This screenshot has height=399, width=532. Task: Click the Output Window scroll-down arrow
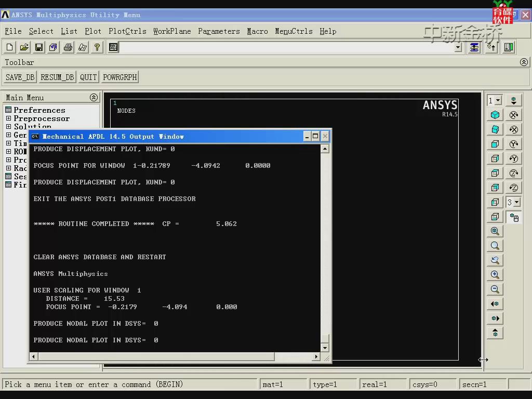pyautogui.click(x=325, y=348)
